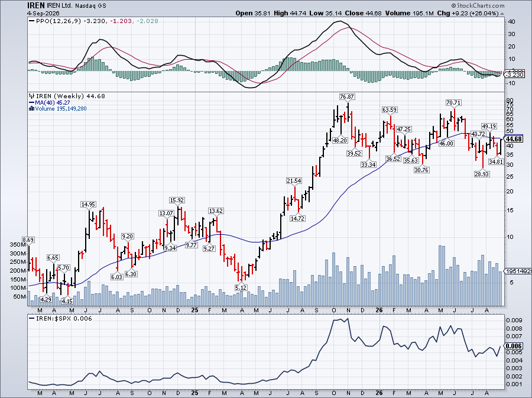The width and height of the screenshot is (532, 398).
Task: Click the 34.81 low price label
Action: click(496, 161)
